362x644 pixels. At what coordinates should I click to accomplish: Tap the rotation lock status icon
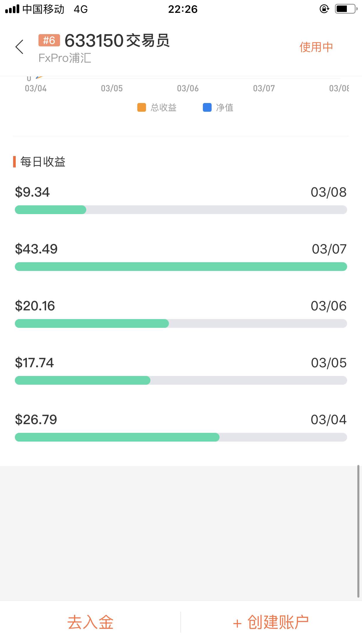324,9
